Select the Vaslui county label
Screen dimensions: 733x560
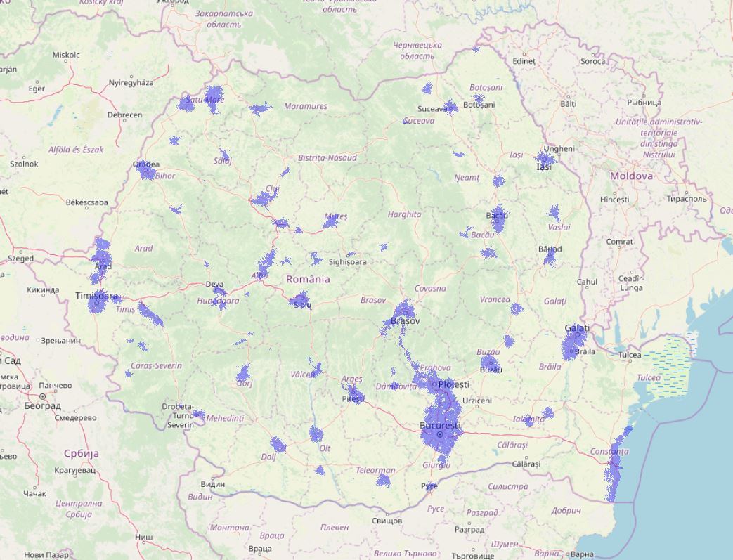[559, 227]
